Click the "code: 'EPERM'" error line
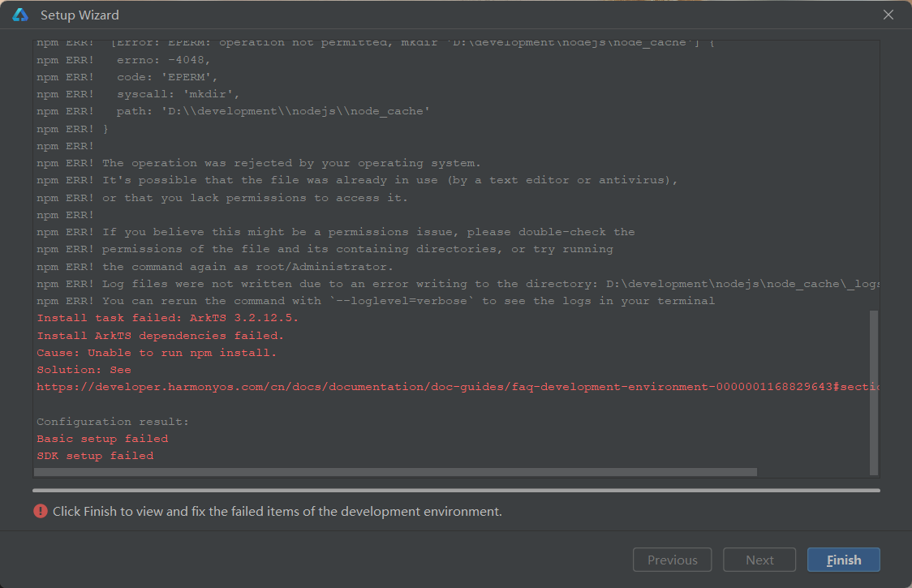Viewport: 912px width, 588px height. [167, 77]
